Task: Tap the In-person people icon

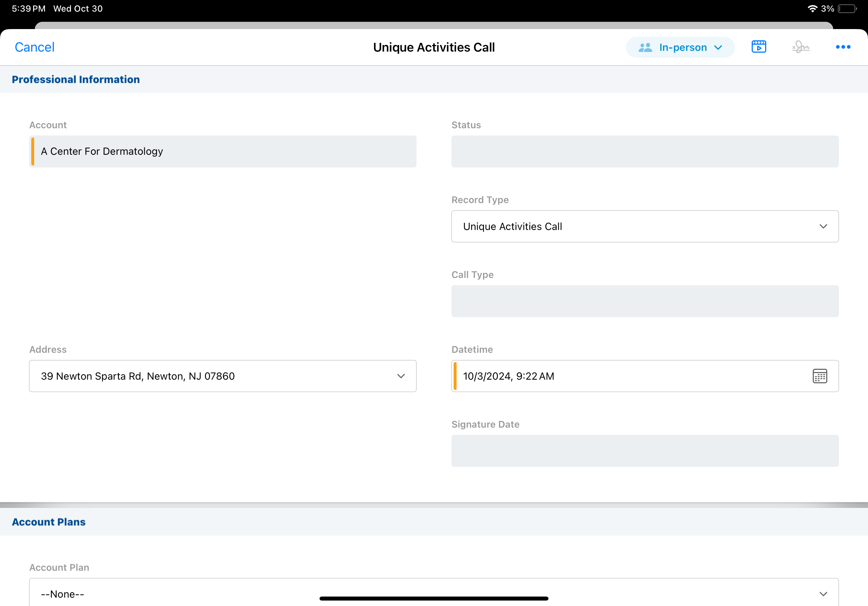Action: click(x=645, y=47)
